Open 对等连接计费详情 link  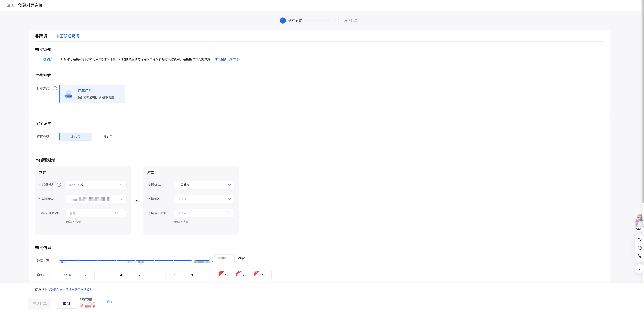coord(227,59)
